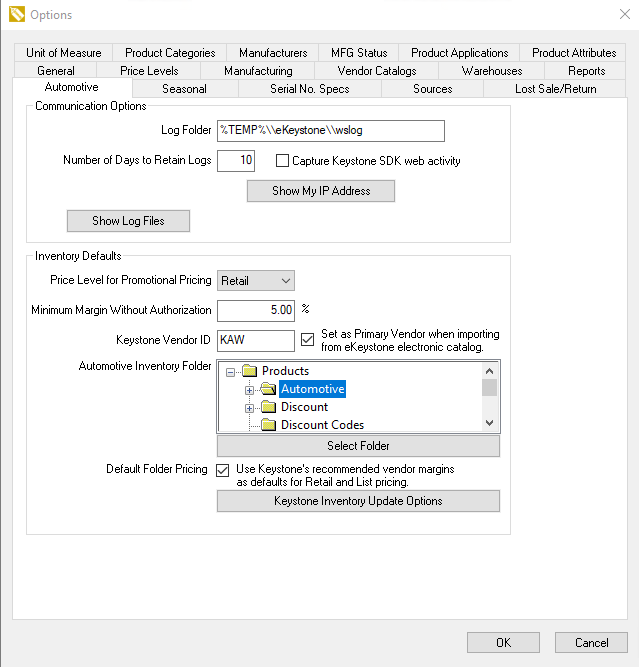Image resolution: width=639 pixels, height=667 pixels.
Task: Uncheck Set as Primary Vendor option
Action: tap(308, 340)
